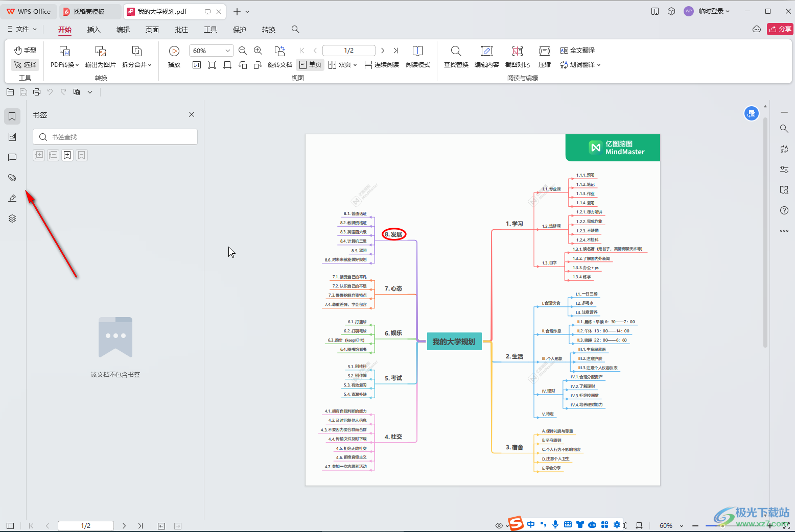Click 截图对比 screenshot compare
795x532 pixels.
[x=518, y=57]
